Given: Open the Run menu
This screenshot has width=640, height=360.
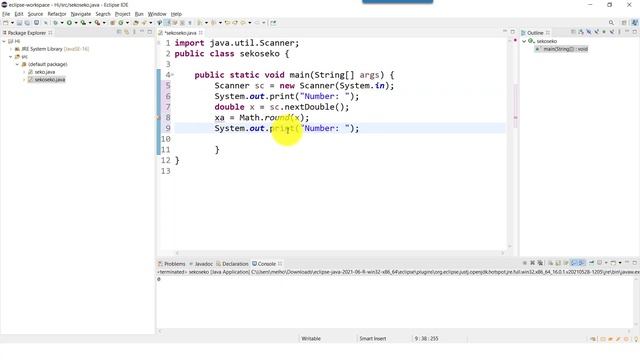Looking at the screenshot, I should [x=139, y=14].
